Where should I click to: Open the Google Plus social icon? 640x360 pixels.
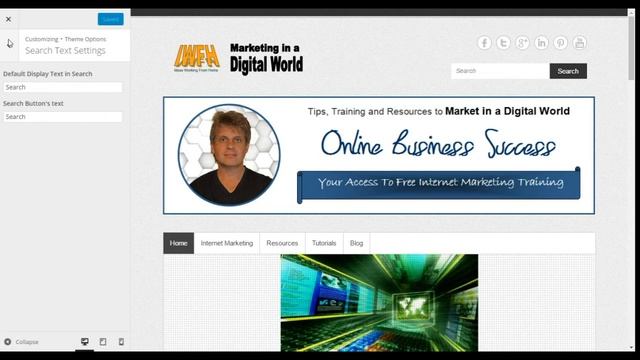(522, 42)
